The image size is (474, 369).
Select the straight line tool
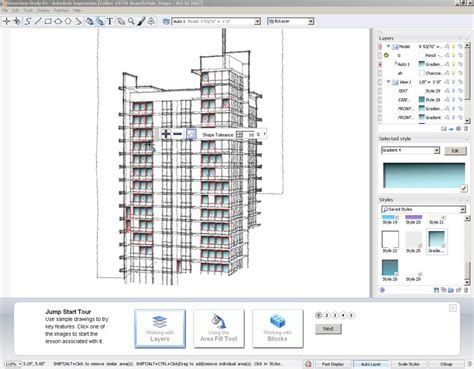pyautogui.click(x=38, y=21)
